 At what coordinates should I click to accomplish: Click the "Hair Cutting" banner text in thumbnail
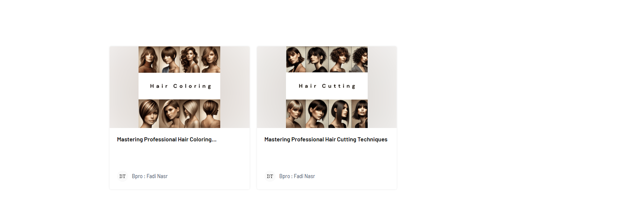[x=328, y=86]
